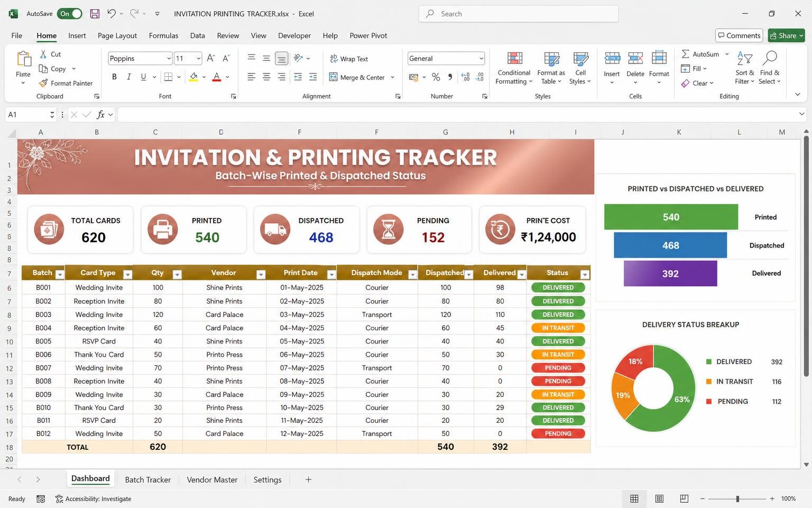Apply Italic formatting
The image size is (812, 508).
[128, 77]
